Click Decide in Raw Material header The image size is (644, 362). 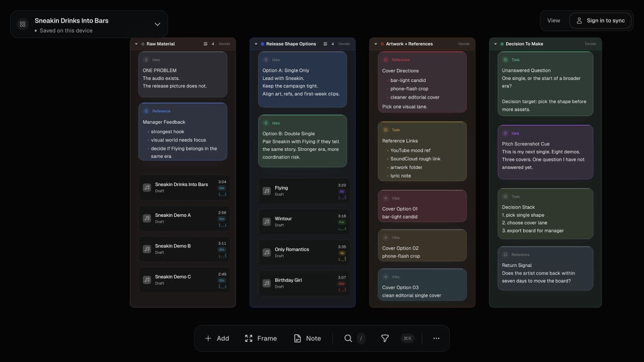coord(224,44)
